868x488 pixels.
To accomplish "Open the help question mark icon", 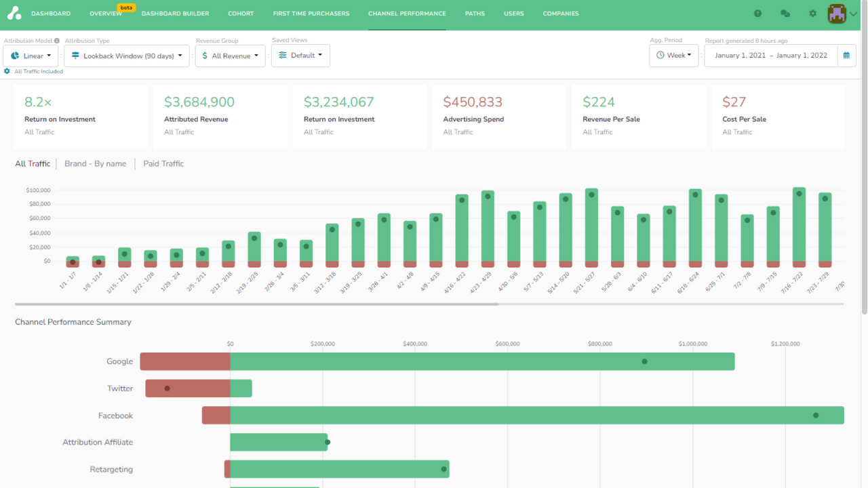I will pyautogui.click(x=757, y=14).
